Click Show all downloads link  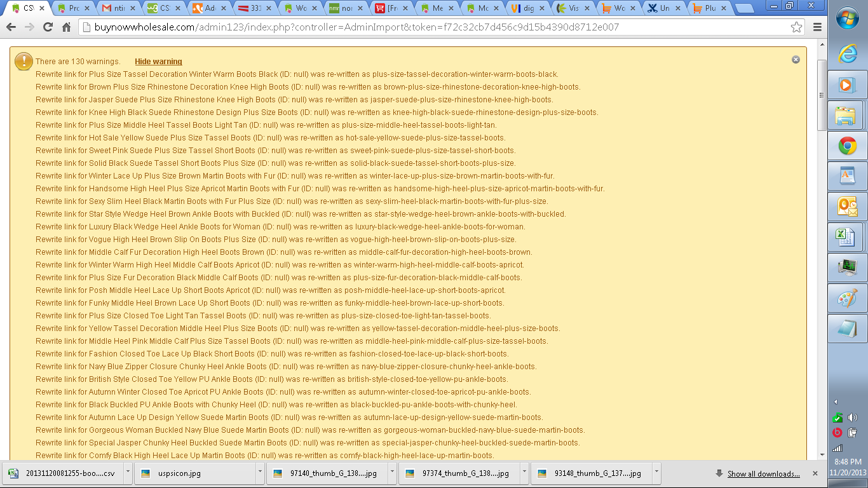[x=764, y=474]
